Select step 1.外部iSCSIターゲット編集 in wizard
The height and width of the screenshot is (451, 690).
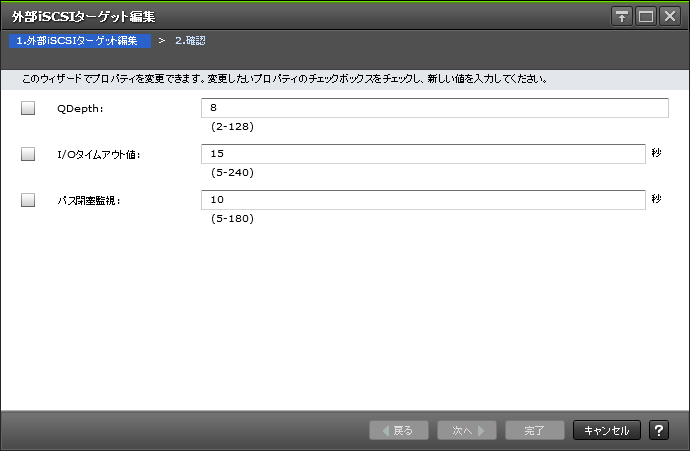(x=80, y=40)
